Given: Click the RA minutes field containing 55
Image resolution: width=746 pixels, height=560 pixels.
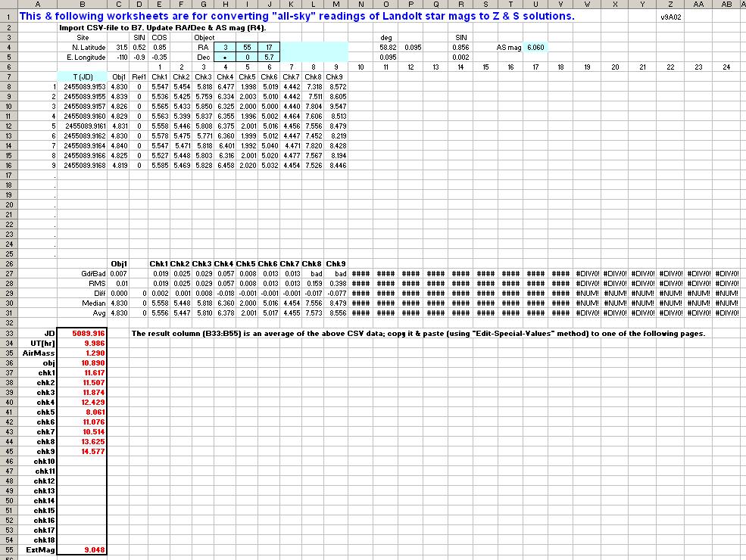Looking at the screenshot, I should point(247,48).
